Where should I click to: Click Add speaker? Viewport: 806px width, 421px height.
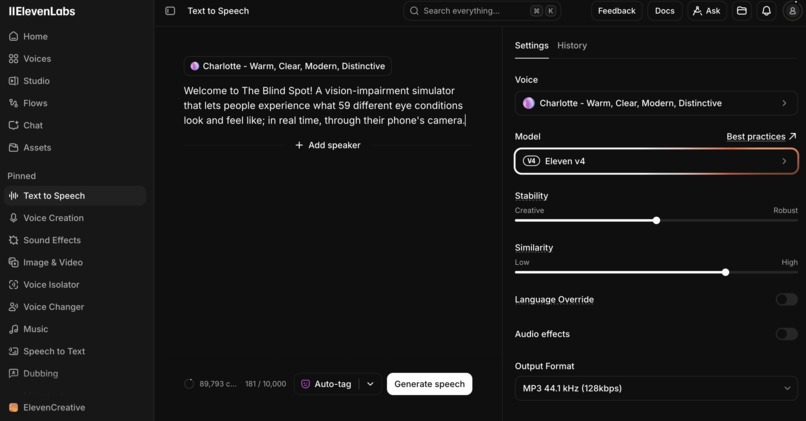(x=328, y=145)
